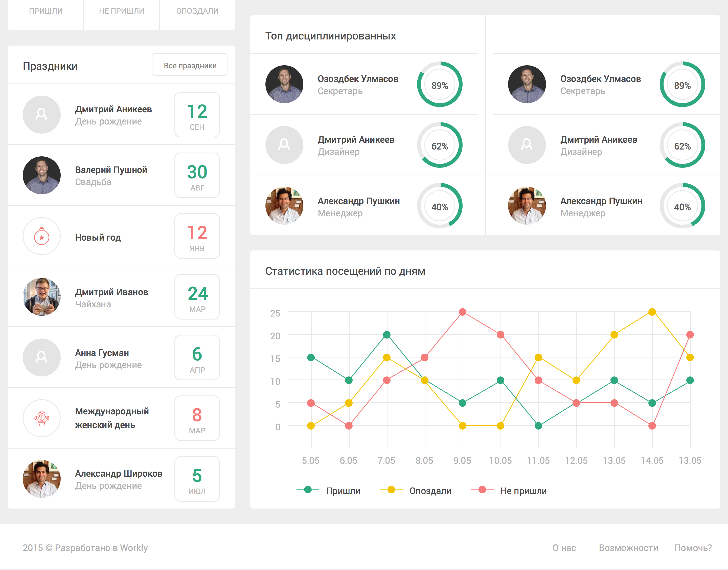Click the Международный женский день flower icon

coord(42,418)
